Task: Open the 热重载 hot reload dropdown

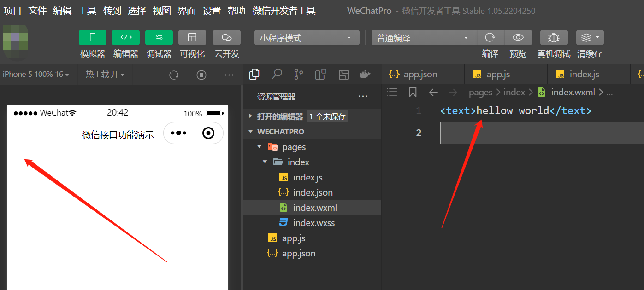Action: point(105,74)
